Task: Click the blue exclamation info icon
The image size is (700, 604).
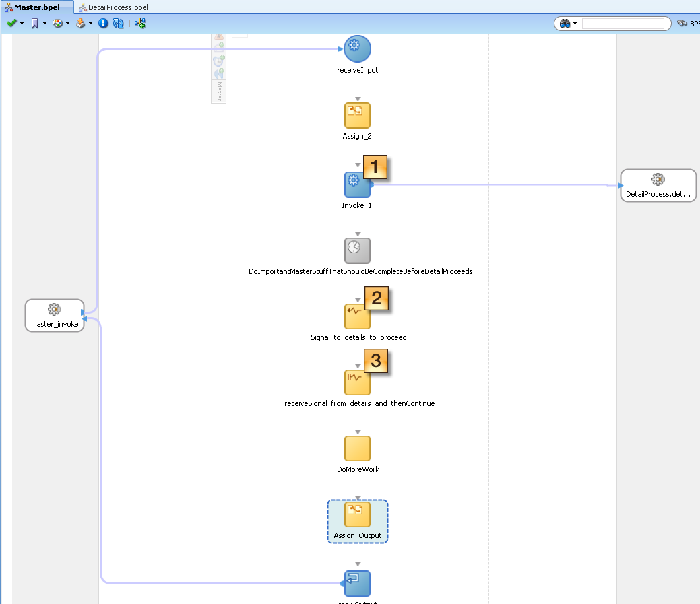Action: (103, 23)
